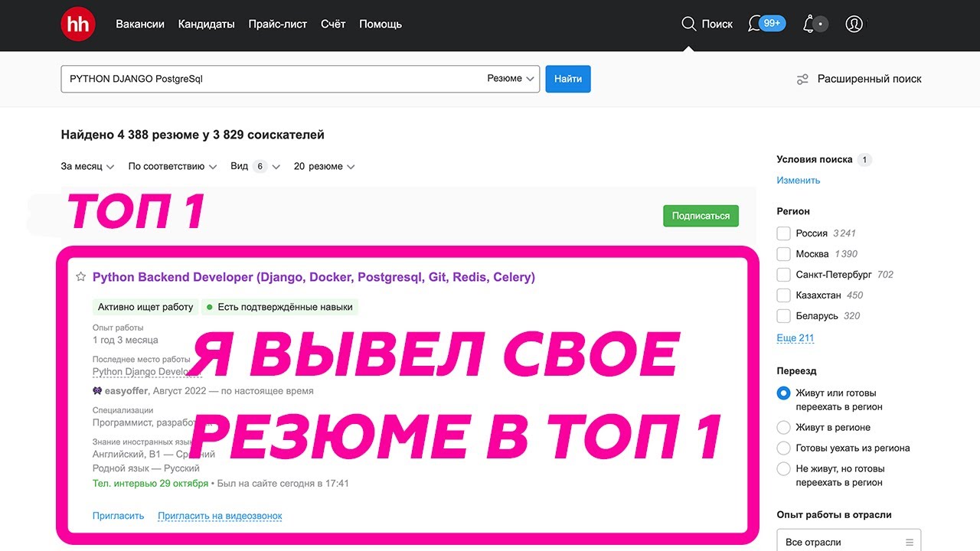Viewport: 980px width, 551px height.
Task: Click Пригласить link
Action: [118, 516]
